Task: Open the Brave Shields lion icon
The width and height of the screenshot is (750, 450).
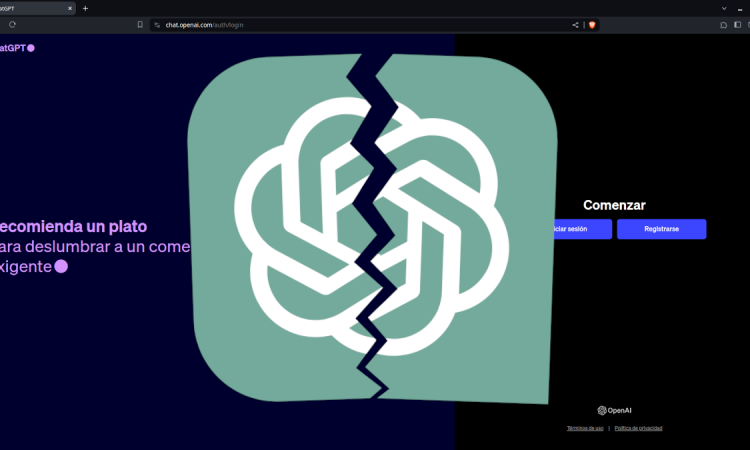Action: (592, 25)
